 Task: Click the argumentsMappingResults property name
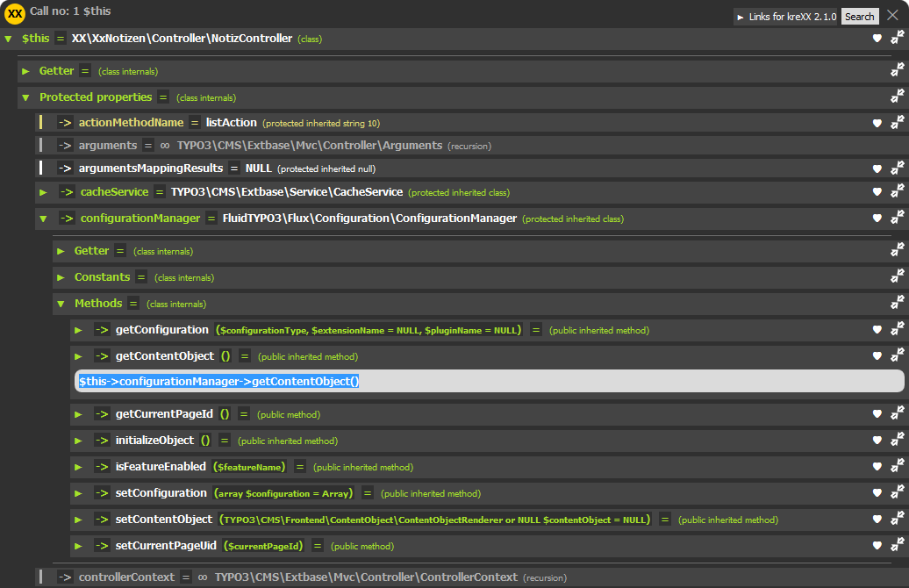point(151,169)
